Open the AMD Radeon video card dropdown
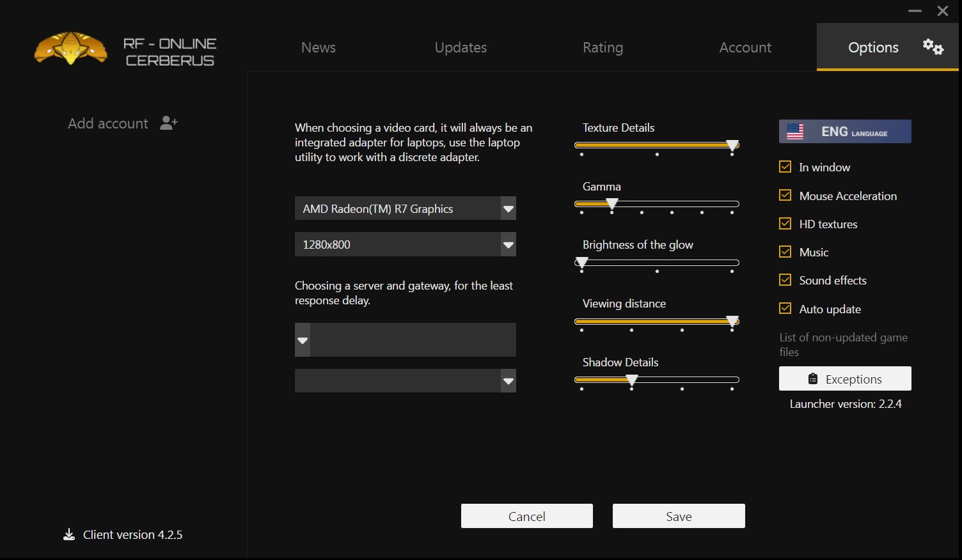 [509, 208]
